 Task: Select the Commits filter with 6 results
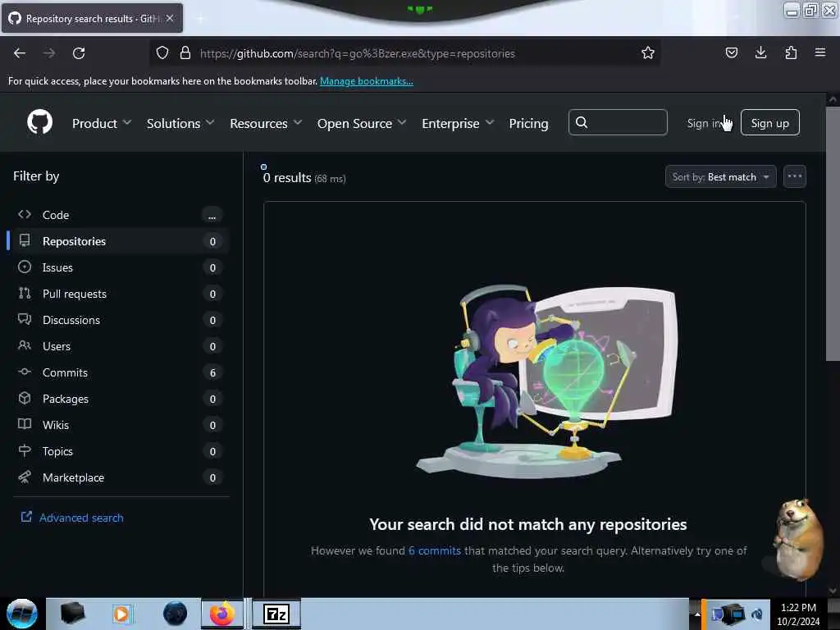[x=118, y=372]
